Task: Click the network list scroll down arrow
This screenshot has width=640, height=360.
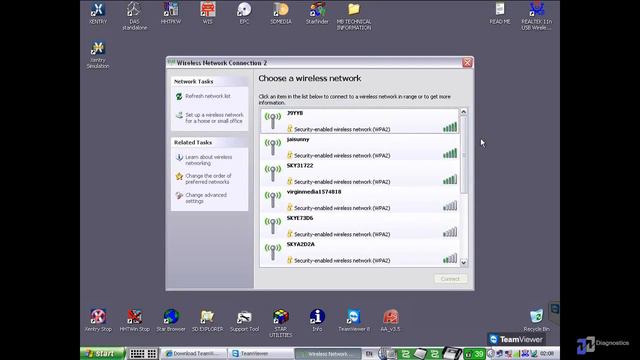Action: [464, 263]
